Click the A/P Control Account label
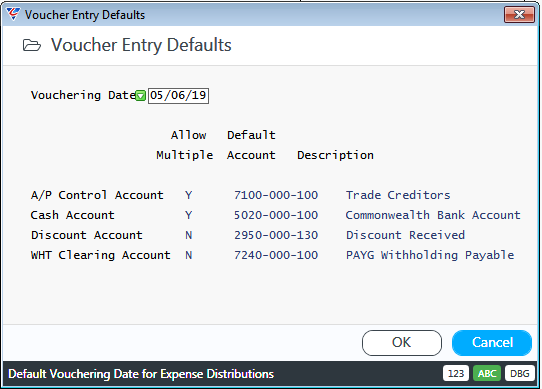This screenshot has height=389, width=542. click(97, 195)
